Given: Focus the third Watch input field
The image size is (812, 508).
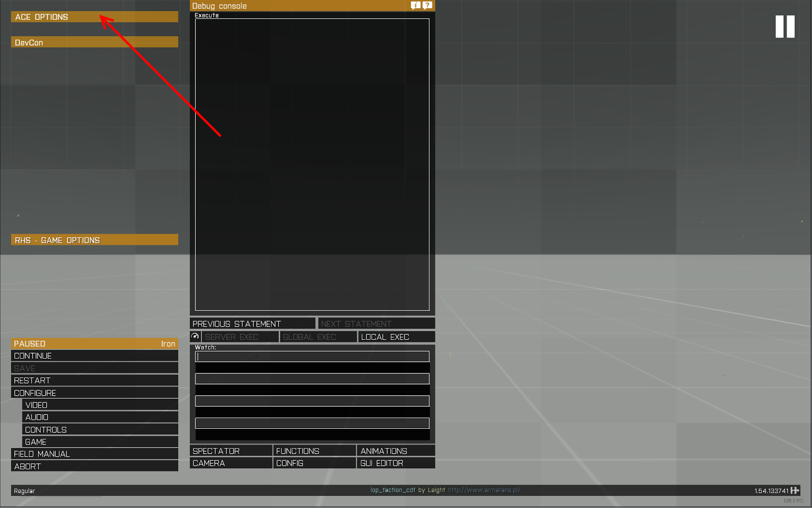Looking at the screenshot, I should [x=312, y=401].
